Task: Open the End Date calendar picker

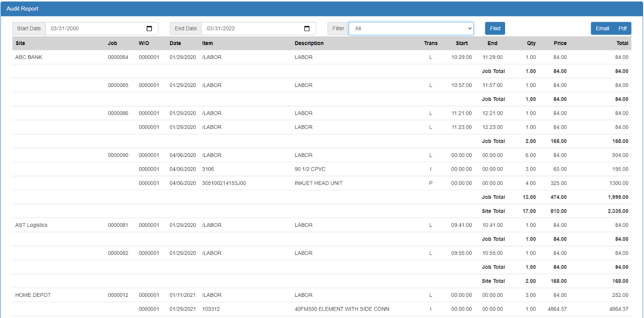Action: click(306, 28)
